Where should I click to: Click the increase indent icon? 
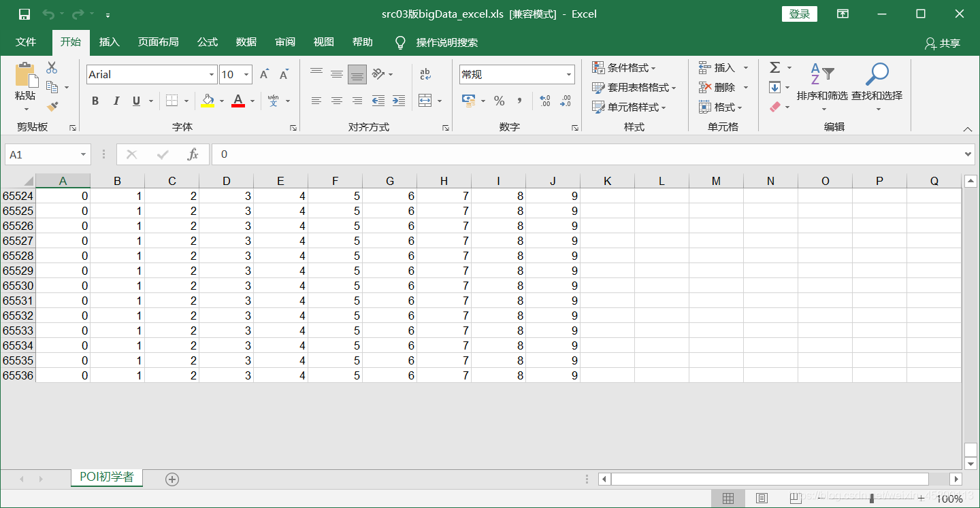pyautogui.click(x=399, y=101)
